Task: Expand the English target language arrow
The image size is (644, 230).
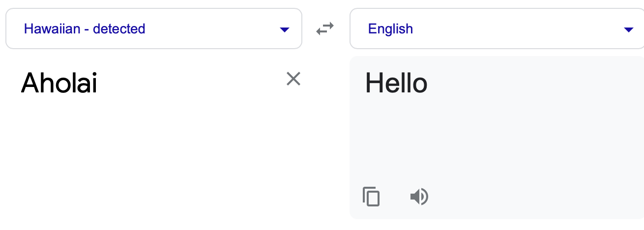Action: (628, 29)
